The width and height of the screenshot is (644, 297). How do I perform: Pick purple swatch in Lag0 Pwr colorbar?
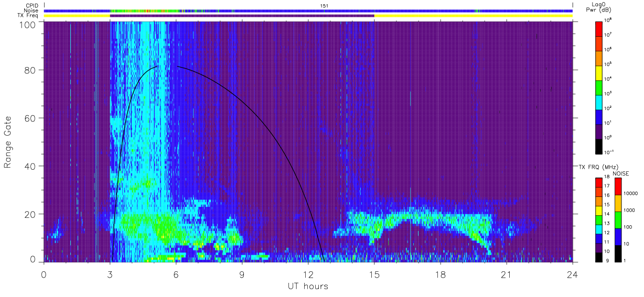point(599,131)
